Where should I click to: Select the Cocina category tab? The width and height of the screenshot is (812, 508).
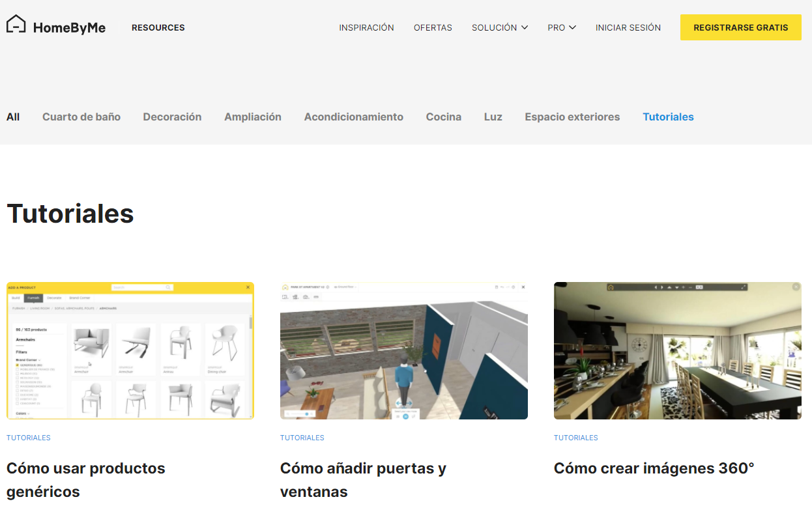click(x=444, y=117)
